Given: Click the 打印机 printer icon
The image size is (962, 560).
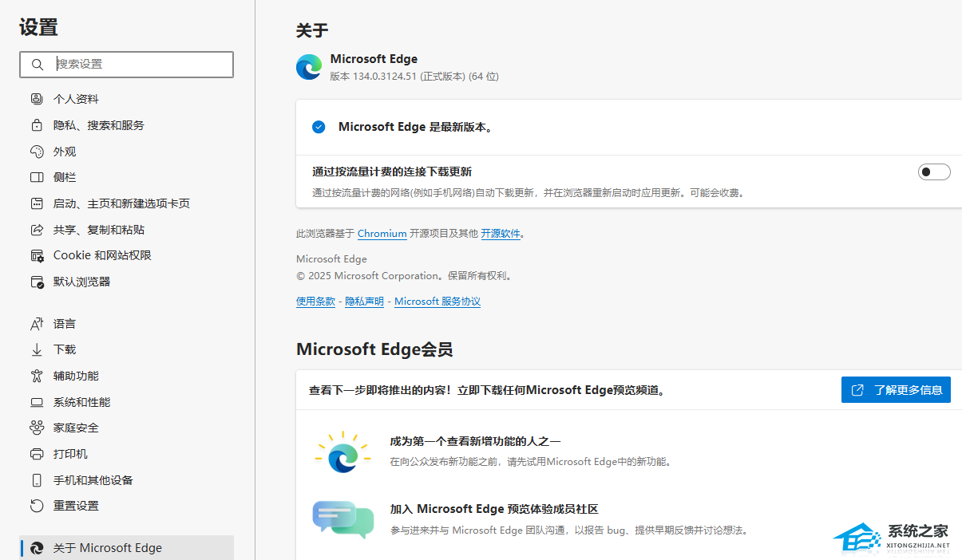Looking at the screenshot, I should click(x=37, y=454).
